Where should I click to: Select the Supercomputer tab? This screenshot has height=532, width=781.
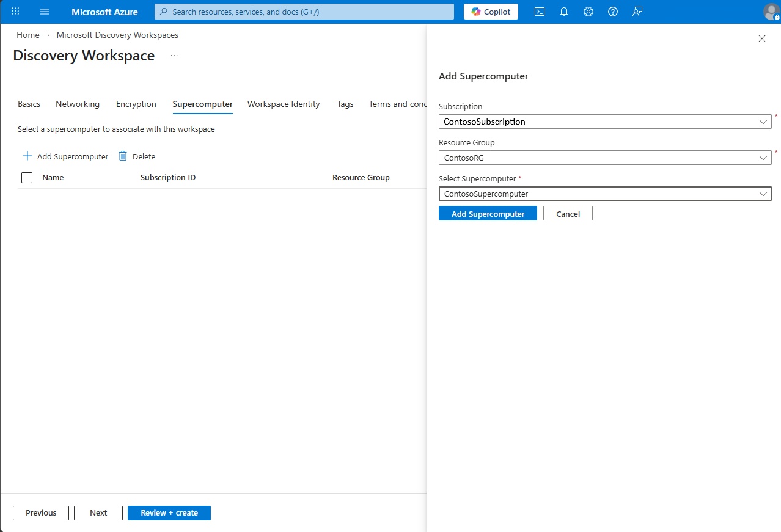click(x=202, y=104)
